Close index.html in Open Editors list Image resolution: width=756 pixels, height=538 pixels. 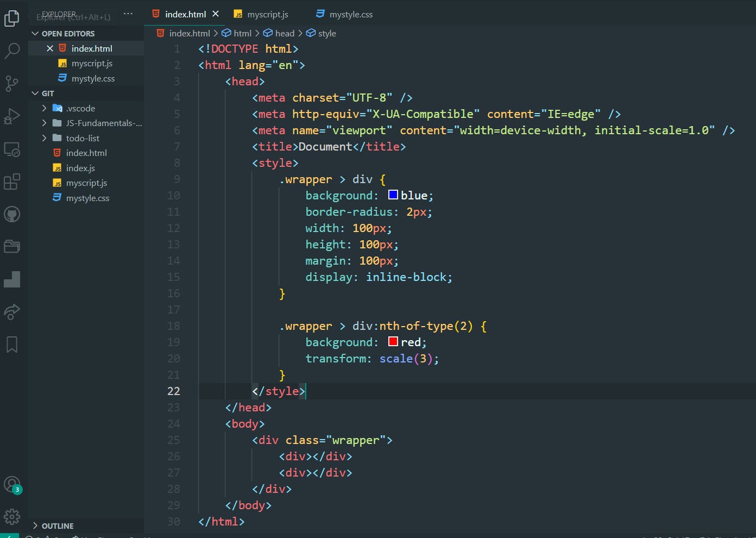pos(50,48)
